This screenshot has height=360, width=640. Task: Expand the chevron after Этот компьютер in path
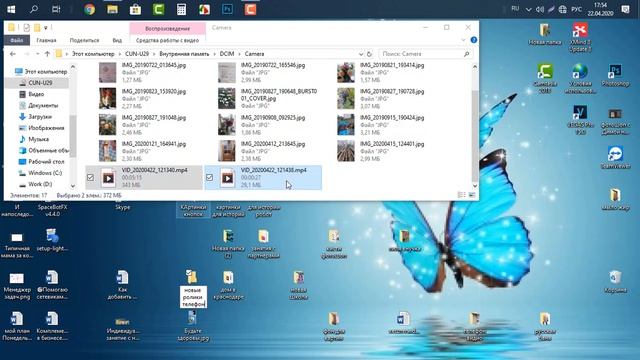(x=120, y=54)
